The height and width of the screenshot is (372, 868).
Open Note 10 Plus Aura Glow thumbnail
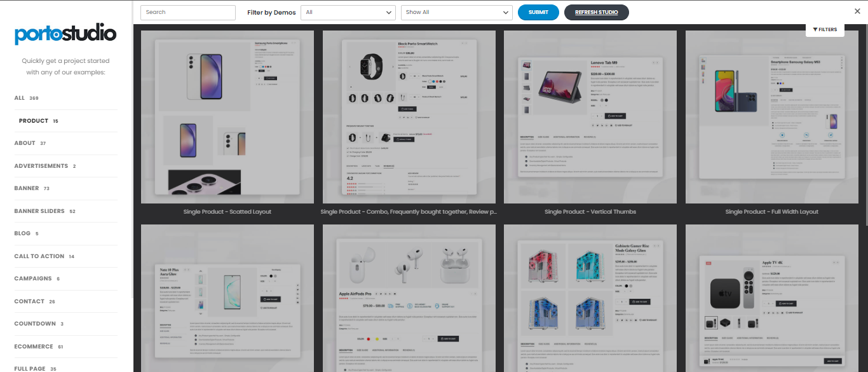(227, 298)
